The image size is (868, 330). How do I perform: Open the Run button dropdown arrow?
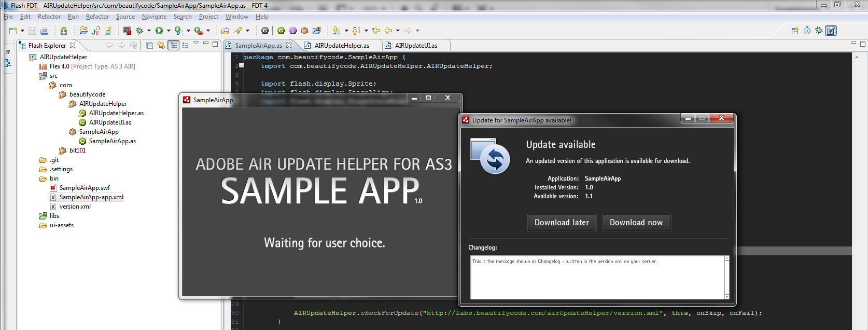coord(169,31)
